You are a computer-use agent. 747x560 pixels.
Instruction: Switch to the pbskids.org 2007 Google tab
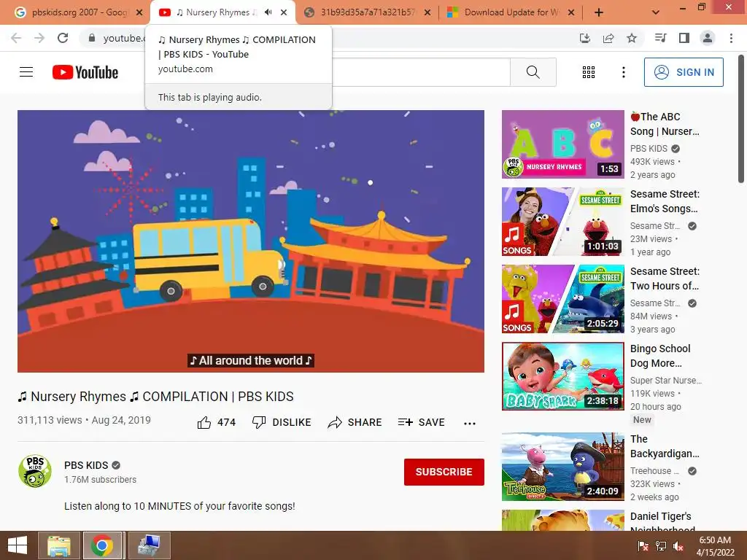pyautogui.click(x=79, y=12)
